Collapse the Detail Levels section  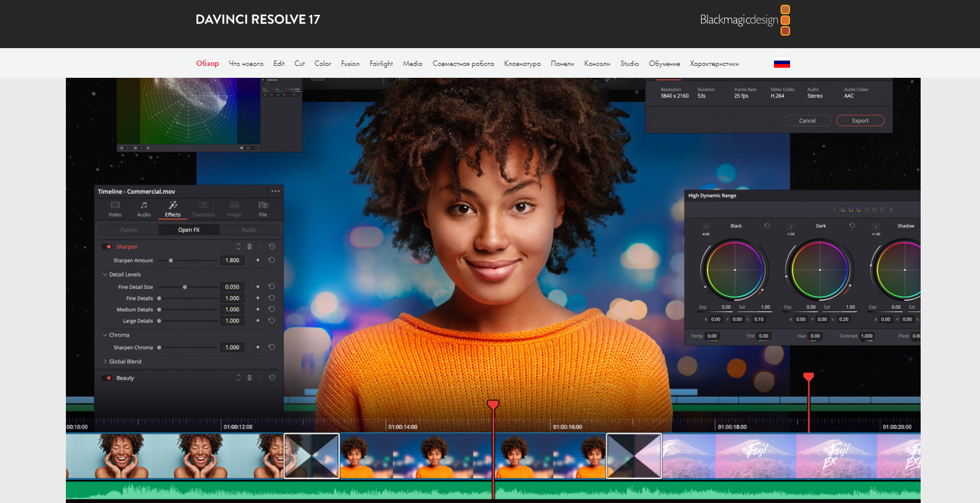pyautogui.click(x=105, y=274)
